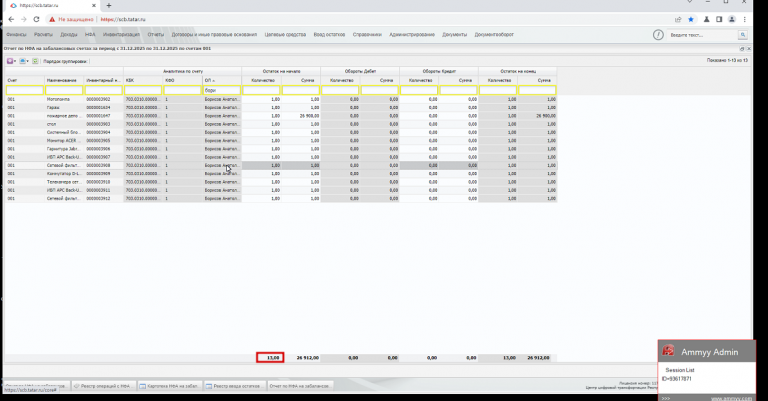Click the green refresh icon in report toolbar
768x401 pixels.
(x=35, y=61)
